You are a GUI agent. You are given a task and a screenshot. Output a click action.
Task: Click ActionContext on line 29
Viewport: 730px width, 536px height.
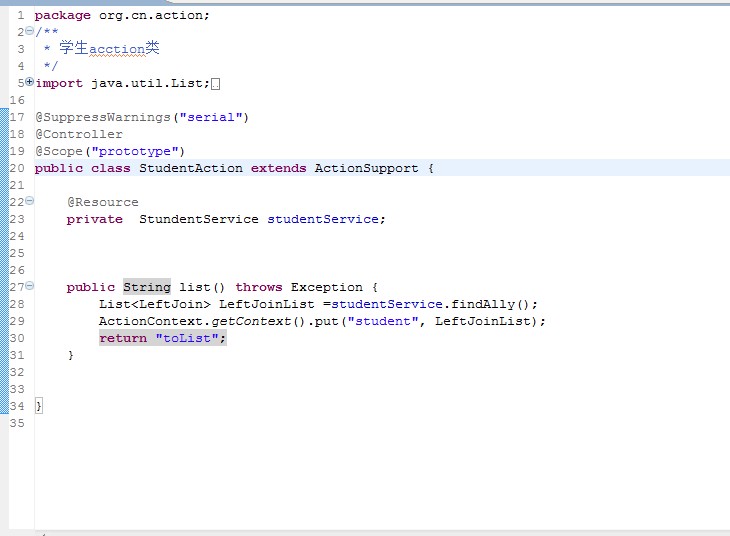point(150,321)
